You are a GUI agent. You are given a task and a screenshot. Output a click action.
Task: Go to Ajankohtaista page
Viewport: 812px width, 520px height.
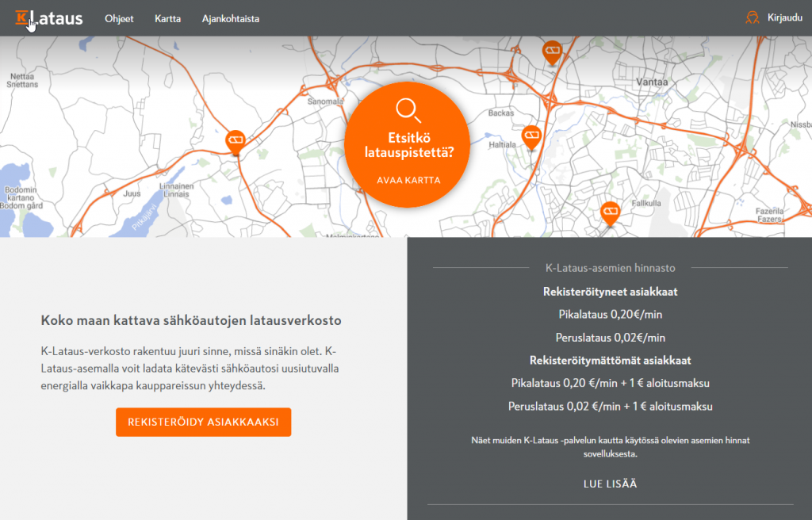click(x=231, y=19)
